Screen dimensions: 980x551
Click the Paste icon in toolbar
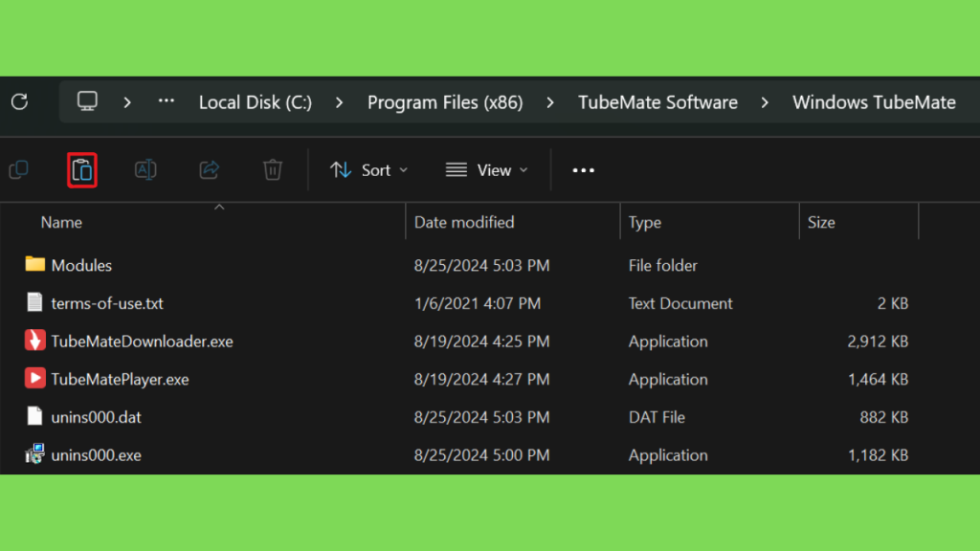82,170
